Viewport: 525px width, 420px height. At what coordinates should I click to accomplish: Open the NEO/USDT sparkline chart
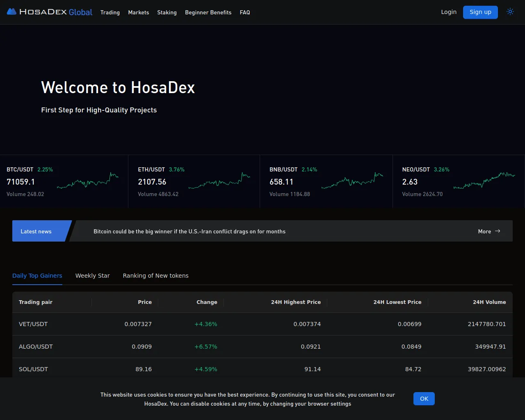(484, 180)
